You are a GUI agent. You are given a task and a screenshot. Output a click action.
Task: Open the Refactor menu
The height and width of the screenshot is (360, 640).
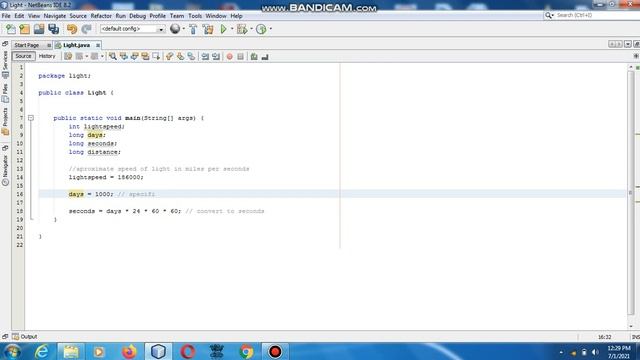[x=101, y=16]
